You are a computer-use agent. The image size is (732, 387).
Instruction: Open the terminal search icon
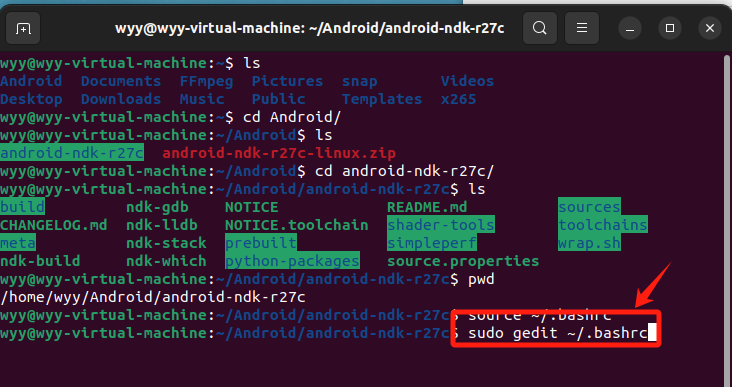pos(540,28)
